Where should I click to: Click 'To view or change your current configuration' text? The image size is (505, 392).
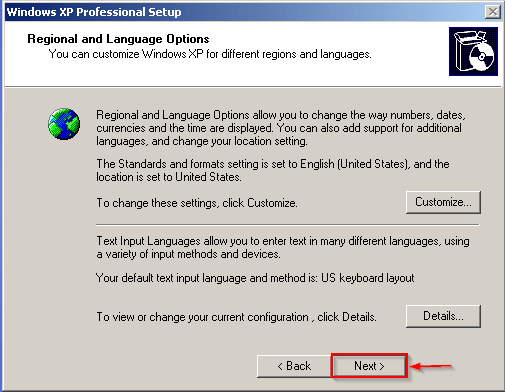coord(236,317)
